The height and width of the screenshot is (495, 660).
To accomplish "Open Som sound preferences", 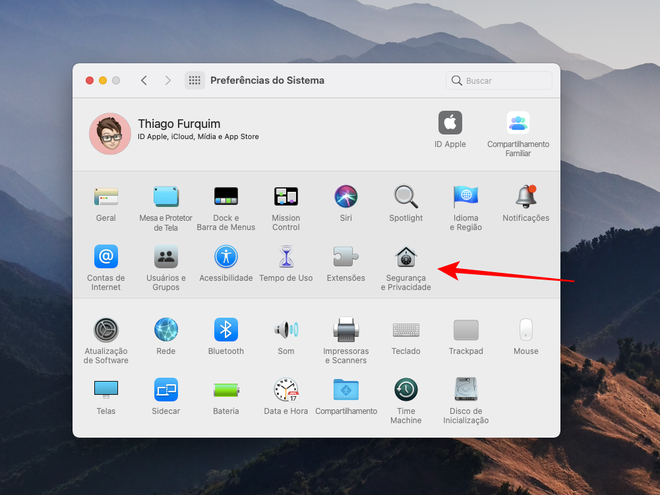I will (286, 330).
